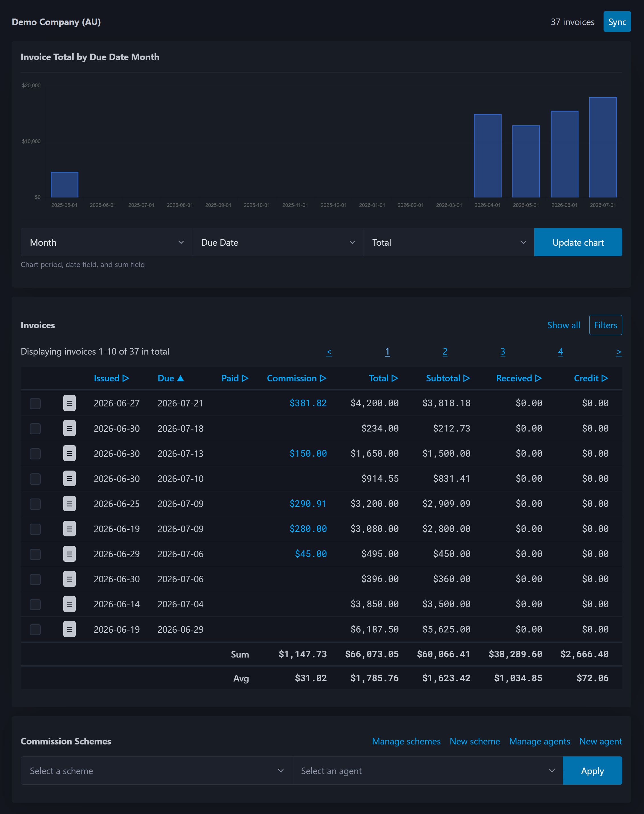Viewport: 644px width, 814px height.
Task: Click the Apply commission scheme button
Action: [x=592, y=771]
